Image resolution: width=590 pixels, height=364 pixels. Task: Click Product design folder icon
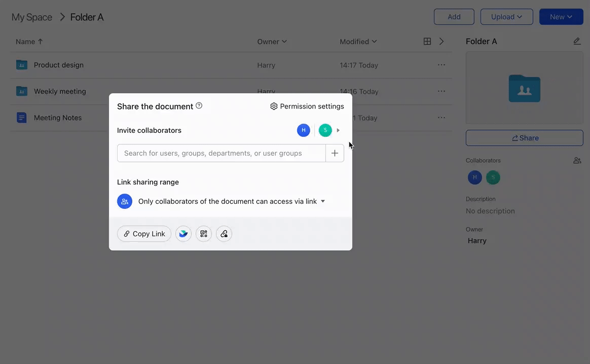[21, 65]
